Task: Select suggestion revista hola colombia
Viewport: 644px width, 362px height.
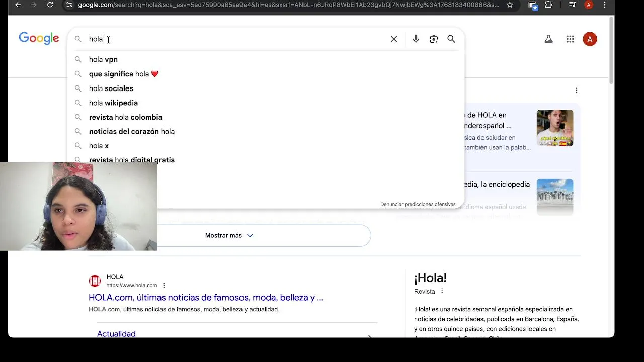Action: click(x=266, y=117)
